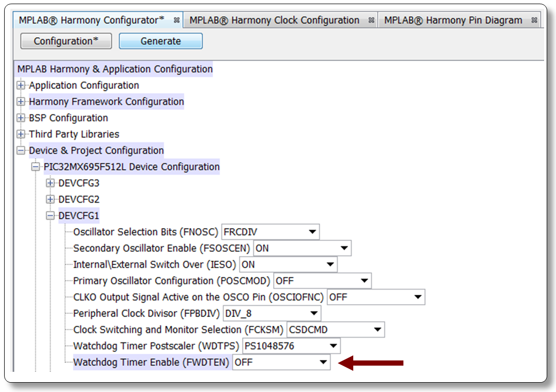Collapse the Device & Project Configuration node
Image resolution: width=556 pixels, height=392 pixels.
pyautogui.click(x=21, y=151)
